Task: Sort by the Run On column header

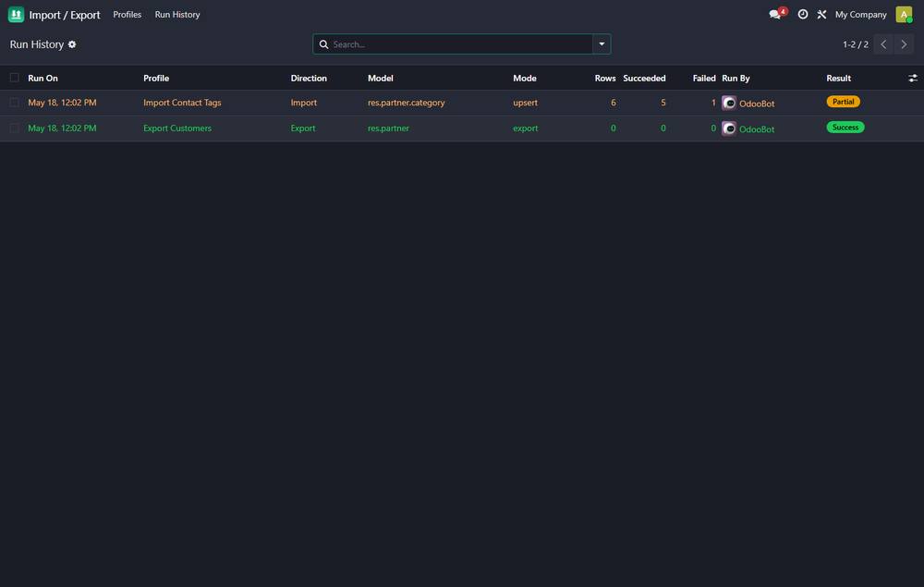Action: (x=43, y=78)
